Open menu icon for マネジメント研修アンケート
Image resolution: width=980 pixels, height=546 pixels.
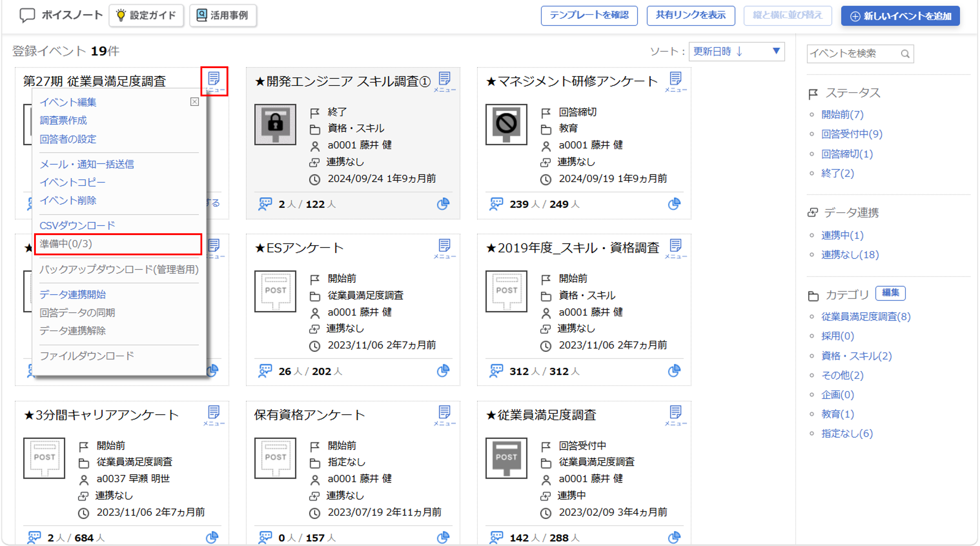tap(675, 81)
